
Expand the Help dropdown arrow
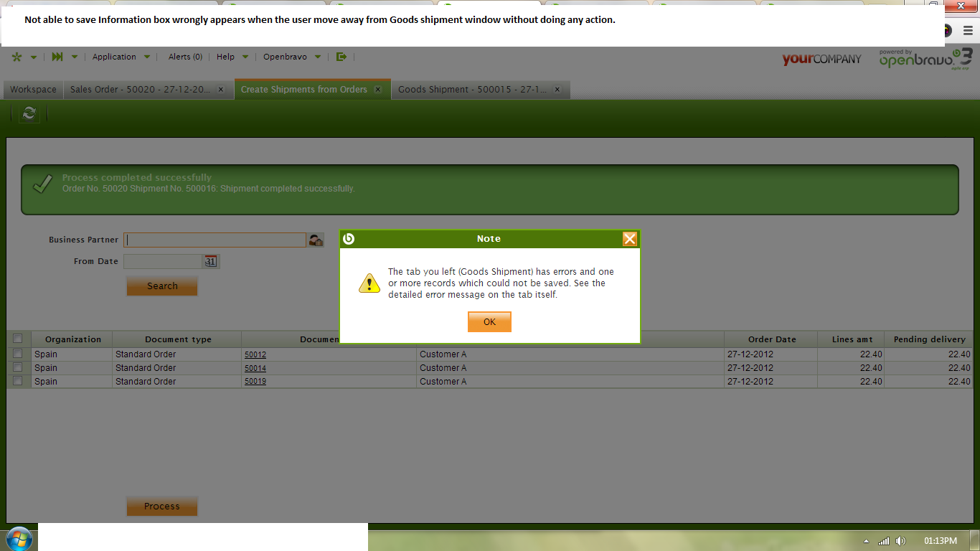point(245,57)
